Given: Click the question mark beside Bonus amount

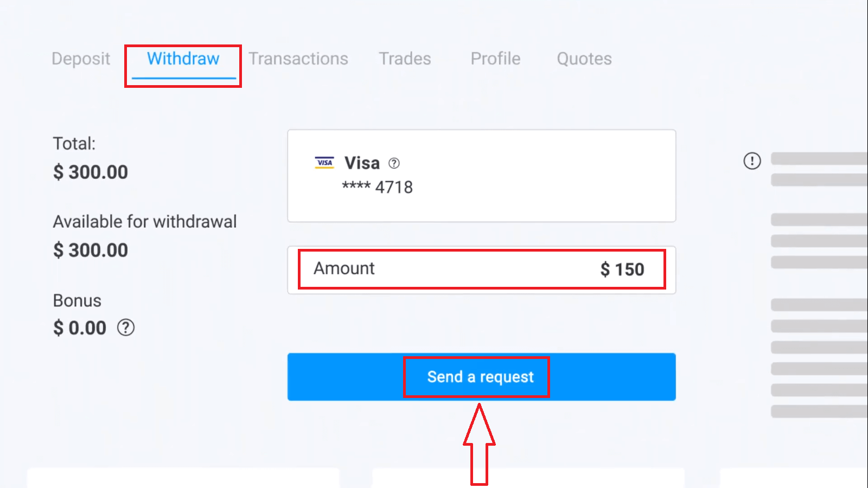Looking at the screenshot, I should [125, 328].
